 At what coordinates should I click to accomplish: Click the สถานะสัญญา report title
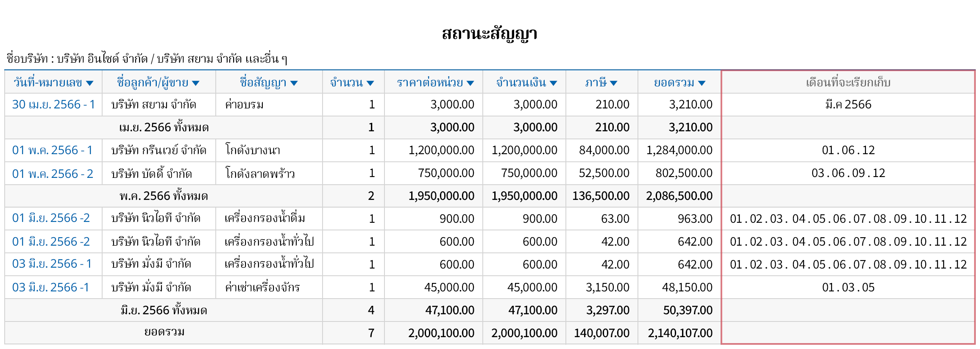[x=490, y=33]
